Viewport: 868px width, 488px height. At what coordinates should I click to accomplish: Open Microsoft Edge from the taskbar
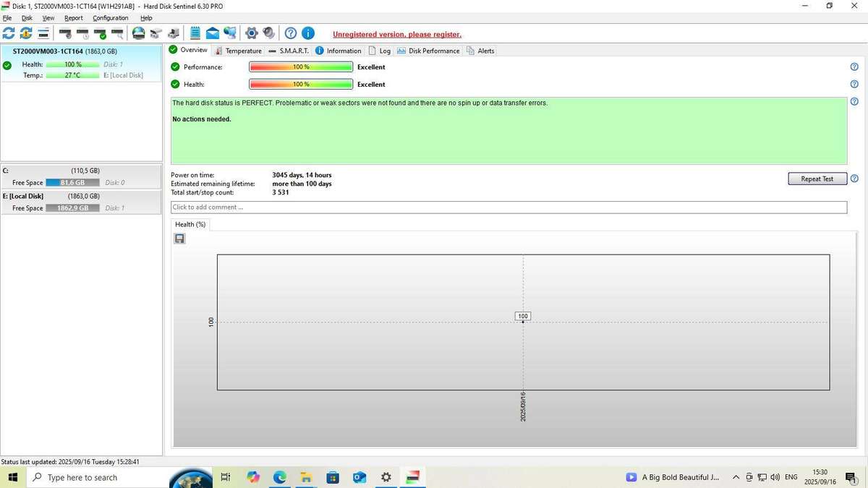click(x=278, y=477)
